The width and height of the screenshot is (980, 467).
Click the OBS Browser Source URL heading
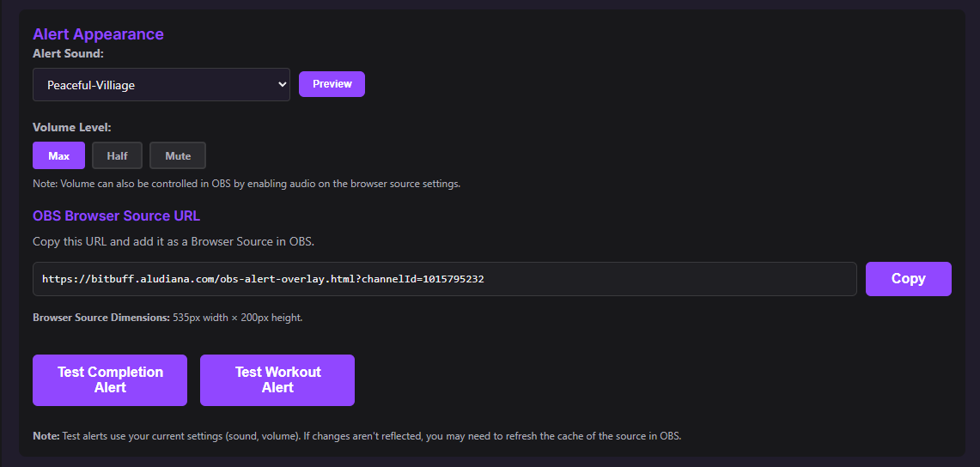click(x=116, y=215)
